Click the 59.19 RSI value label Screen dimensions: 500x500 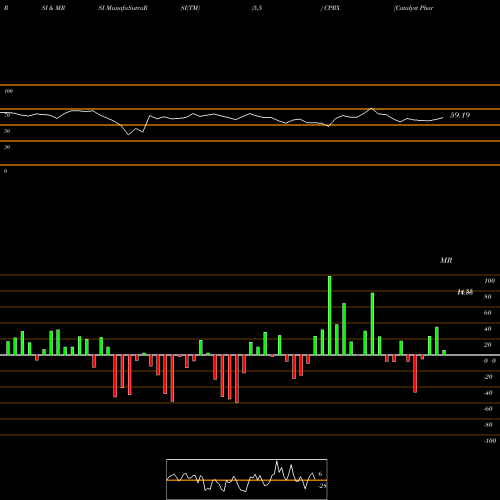pyautogui.click(x=460, y=115)
